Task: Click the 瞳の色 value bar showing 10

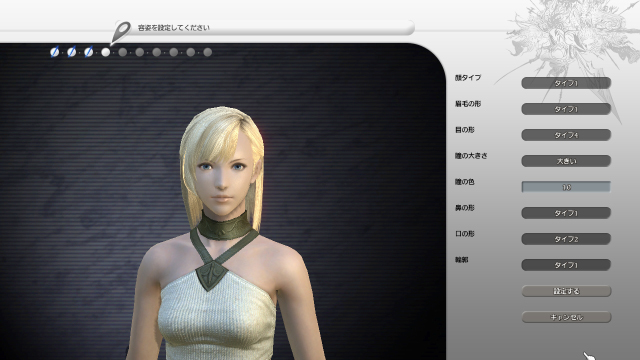Action: [x=566, y=187]
